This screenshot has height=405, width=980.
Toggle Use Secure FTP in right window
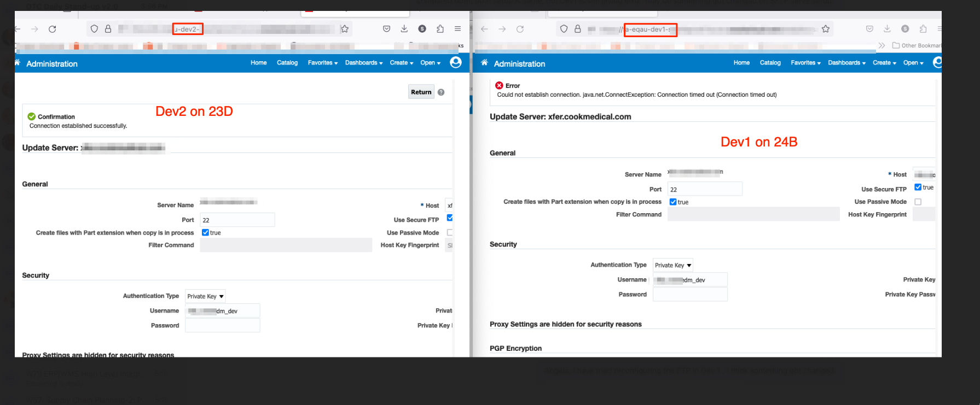point(918,187)
